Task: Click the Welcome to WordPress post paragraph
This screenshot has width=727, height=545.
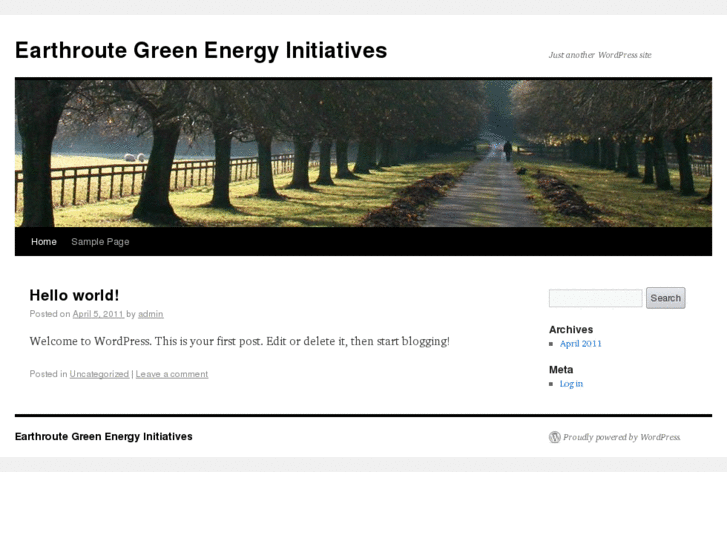Action: [239, 341]
